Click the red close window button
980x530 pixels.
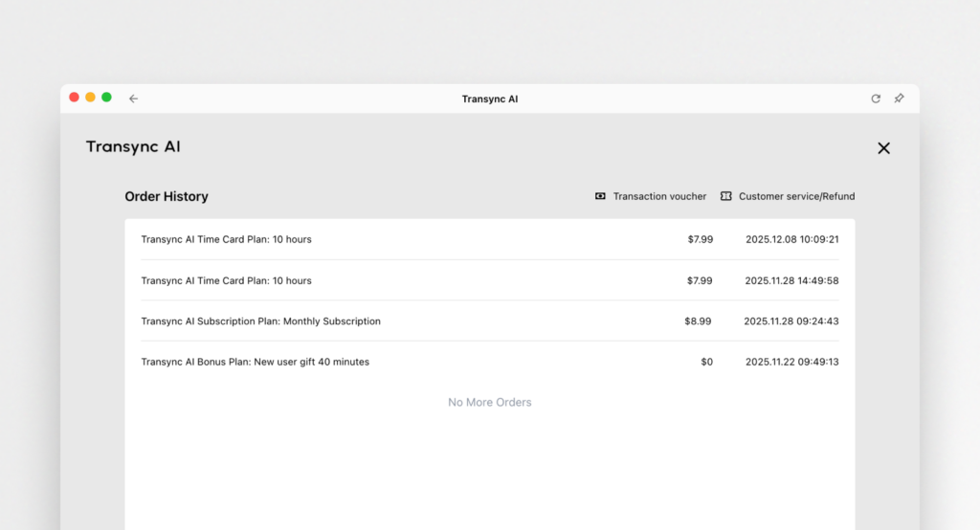tap(75, 98)
